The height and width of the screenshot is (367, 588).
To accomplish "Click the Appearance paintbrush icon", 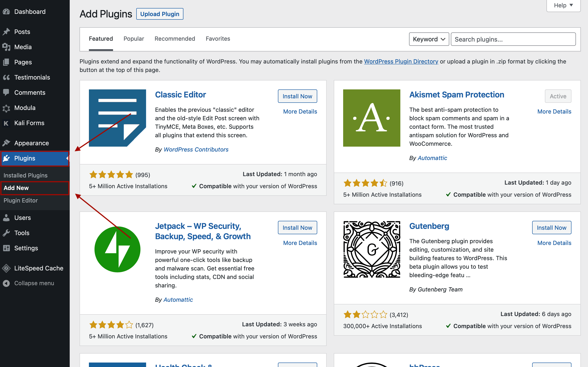I will (6, 143).
